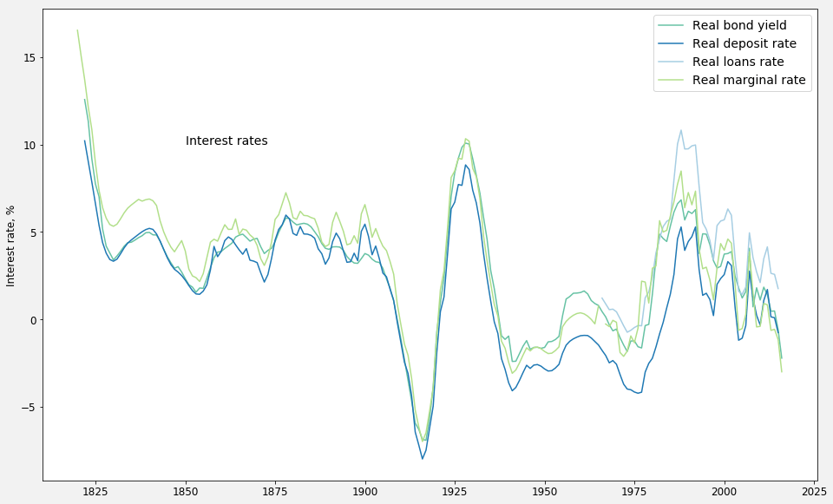
Task: Click the Interest rates chart title text
Action: point(228,139)
